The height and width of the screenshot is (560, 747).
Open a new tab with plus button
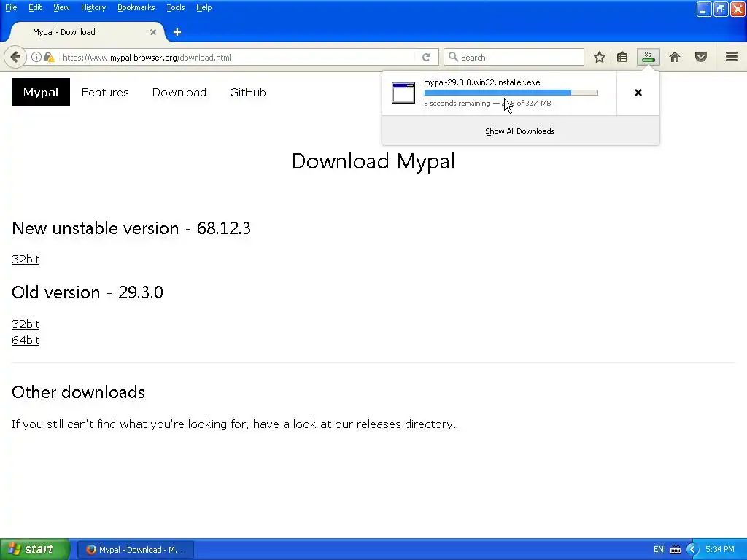(177, 32)
